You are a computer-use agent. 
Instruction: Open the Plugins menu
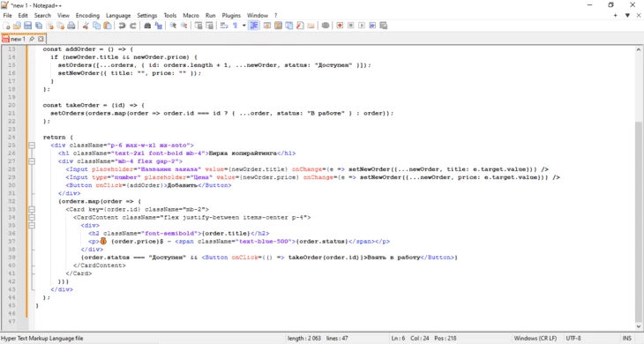231,15
